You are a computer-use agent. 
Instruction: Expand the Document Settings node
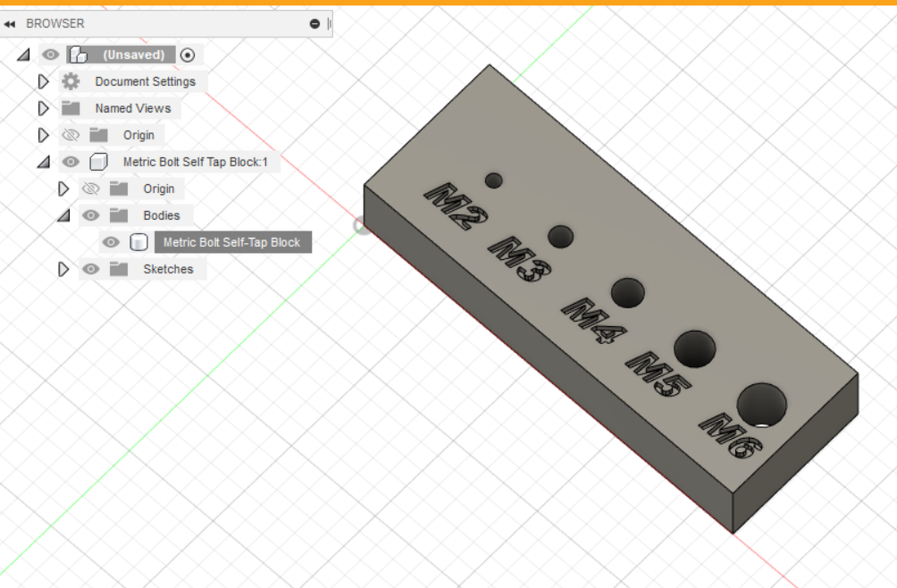(42, 80)
